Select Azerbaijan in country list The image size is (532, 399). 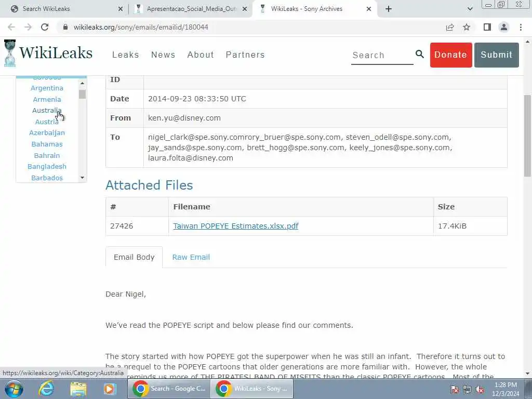click(47, 133)
